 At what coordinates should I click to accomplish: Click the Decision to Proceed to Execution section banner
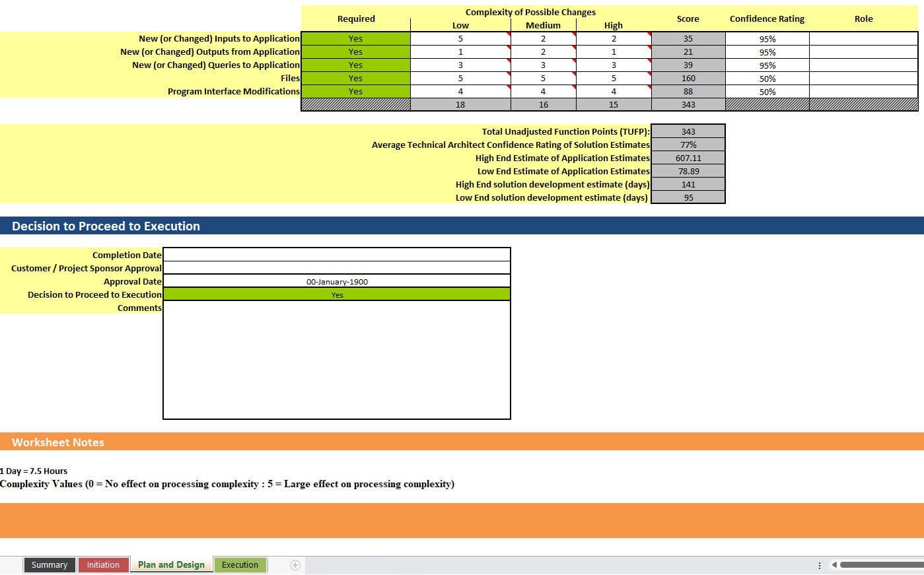pyautogui.click(x=462, y=226)
